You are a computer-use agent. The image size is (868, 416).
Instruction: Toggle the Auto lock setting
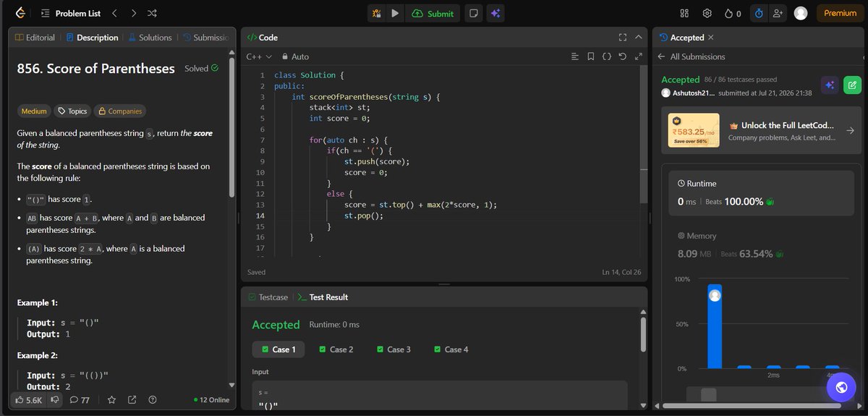[x=295, y=56]
